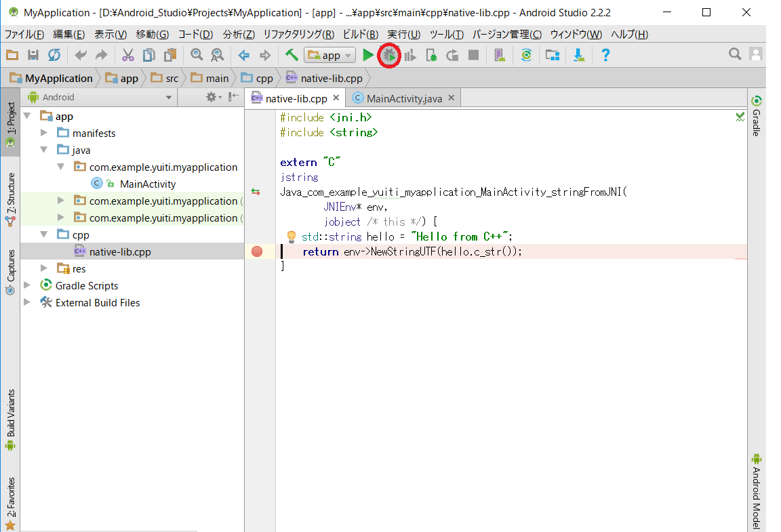
Task: Click the green Run app button
Action: tap(368, 56)
